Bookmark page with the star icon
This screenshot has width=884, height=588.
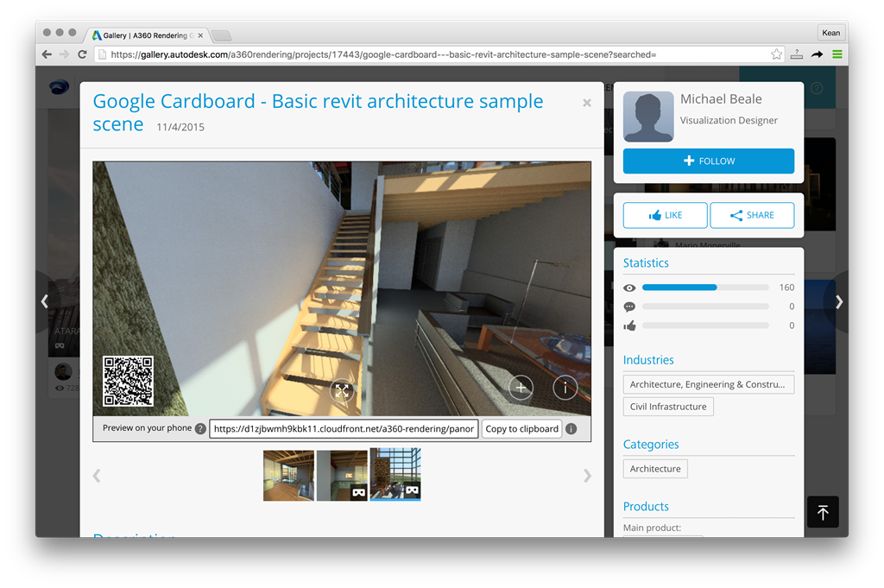pyautogui.click(x=776, y=54)
